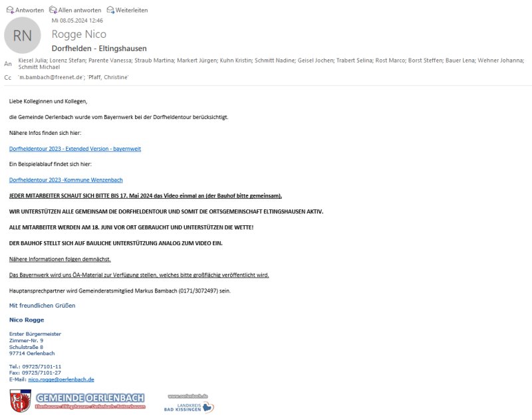Click the Antworten reply icon
The height and width of the screenshot is (420, 532).
(x=10, y=10)
